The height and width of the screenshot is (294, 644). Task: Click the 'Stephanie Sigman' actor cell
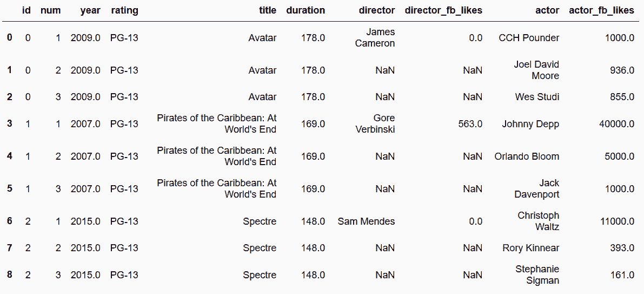[537, 275]
